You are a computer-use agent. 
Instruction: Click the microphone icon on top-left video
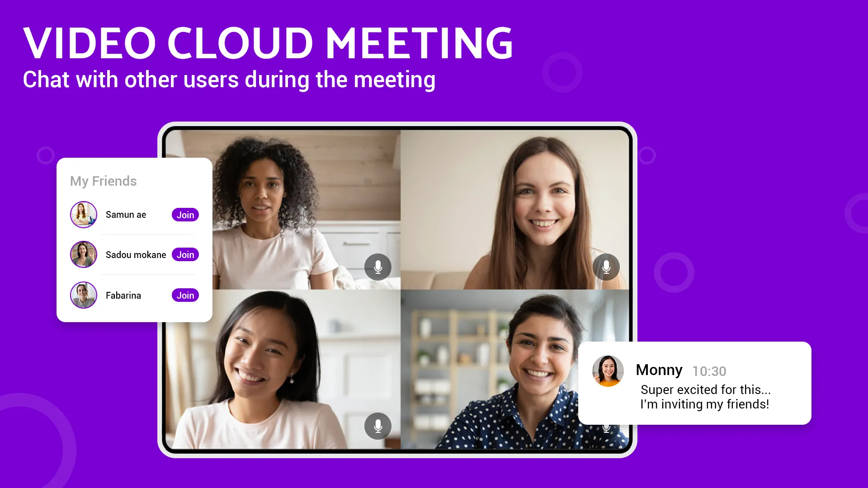click(377, 267)
